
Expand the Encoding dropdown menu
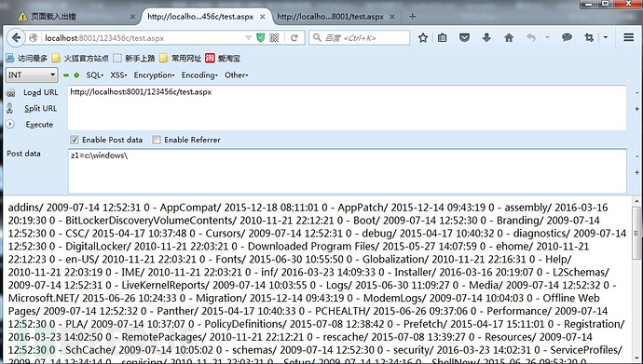(x=199, y=74)
